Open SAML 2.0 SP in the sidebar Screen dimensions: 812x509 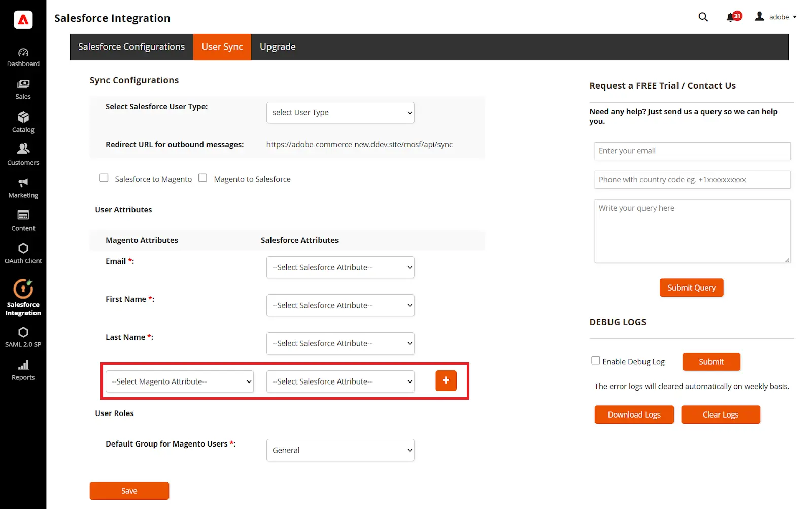tap(23, 337)
